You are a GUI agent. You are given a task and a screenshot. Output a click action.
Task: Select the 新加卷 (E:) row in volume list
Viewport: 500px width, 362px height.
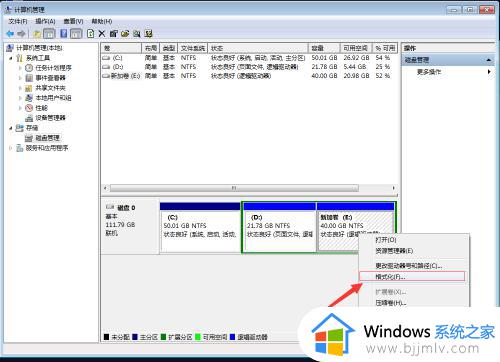[248, 76]
